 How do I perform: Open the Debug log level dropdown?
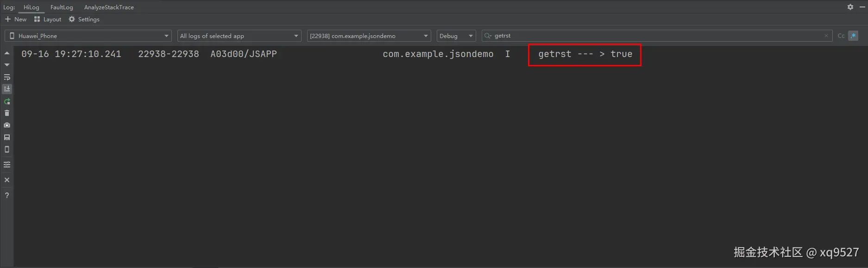point(456,36)
